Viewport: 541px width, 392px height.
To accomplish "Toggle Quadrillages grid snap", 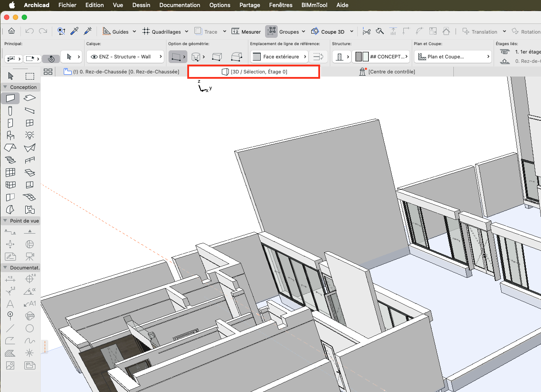I will tap(161, 31).
